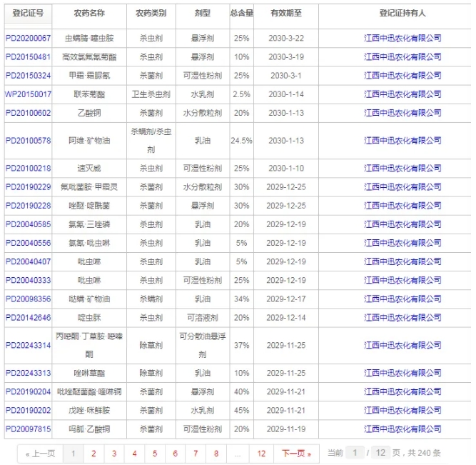This screenshot has height=465, width=476.
Task: Open registration PD20200067 link
Action: (29, 39)
